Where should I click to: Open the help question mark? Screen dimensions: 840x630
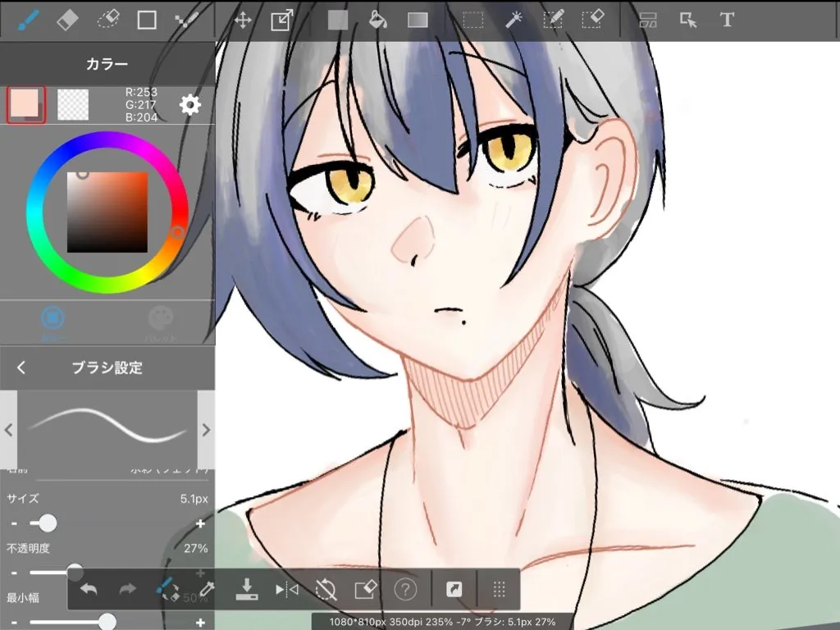click(x=405, y=590)
